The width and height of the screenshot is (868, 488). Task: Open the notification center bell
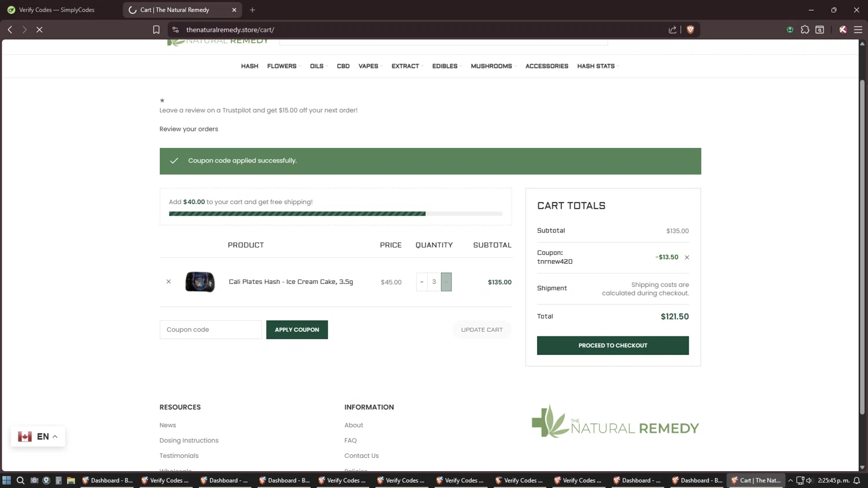click(x=857, y=480)
